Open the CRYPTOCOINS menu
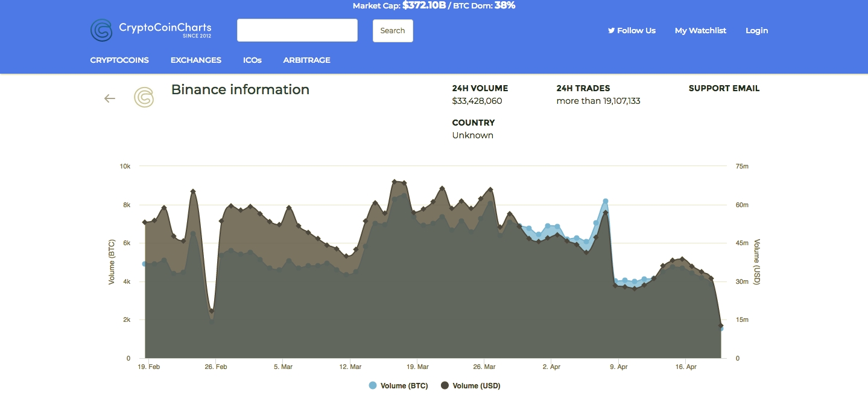868x398 pixels. point(119,60)
